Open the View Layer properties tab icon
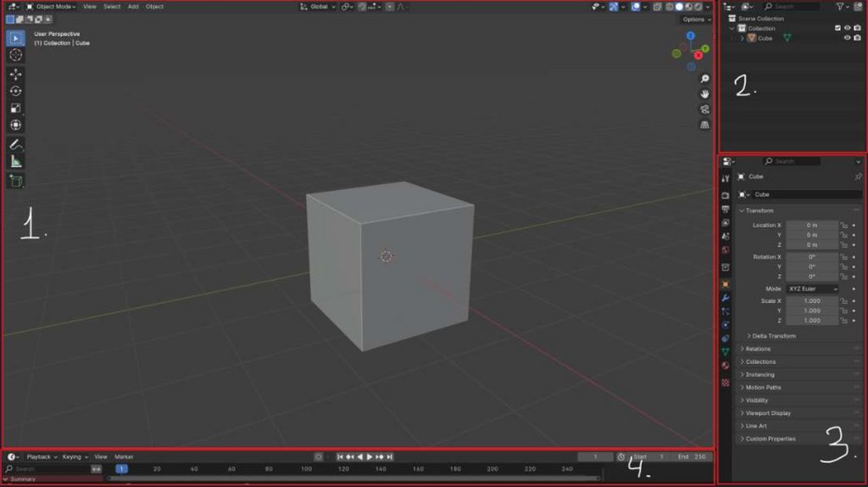Viewport: 868px width, 487px height. coord(726,223)
